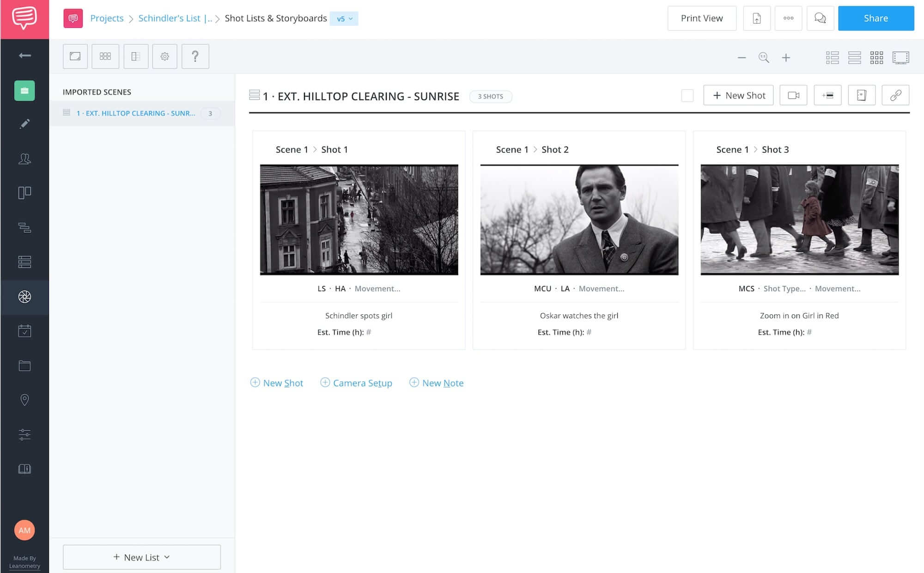
Task: Switch to compact rows view icon
Action: pos(855,58)
